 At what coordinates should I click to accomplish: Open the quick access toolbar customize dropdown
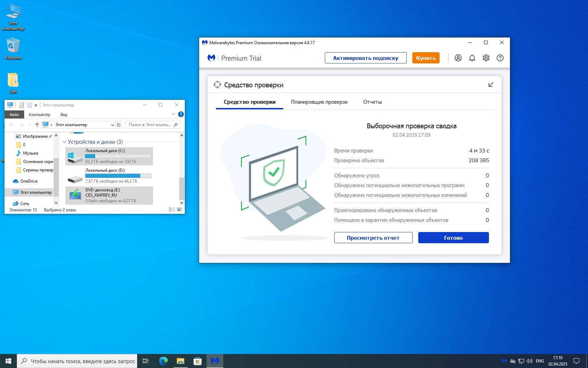[36, 105]
